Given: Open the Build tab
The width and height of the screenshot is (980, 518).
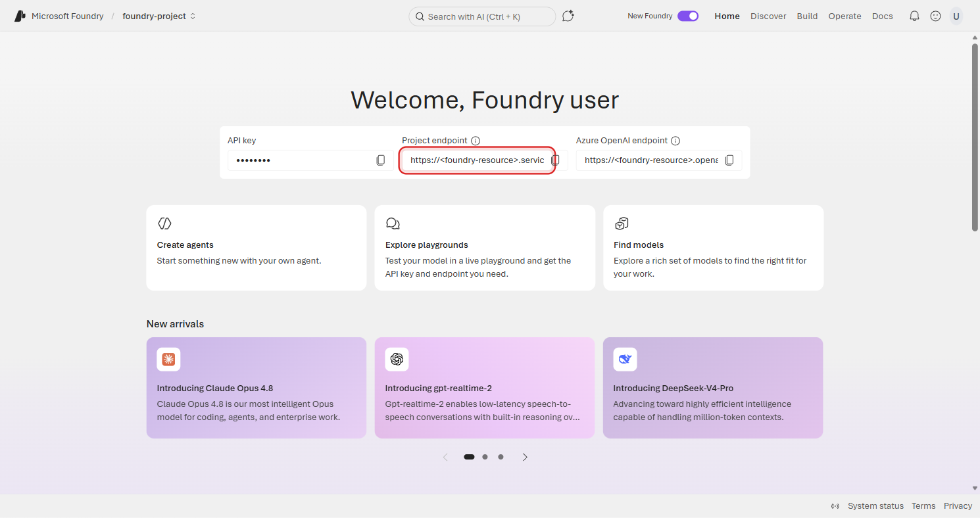Looking at the screenshot, I should pyautogui.click(x=807, y=16).
